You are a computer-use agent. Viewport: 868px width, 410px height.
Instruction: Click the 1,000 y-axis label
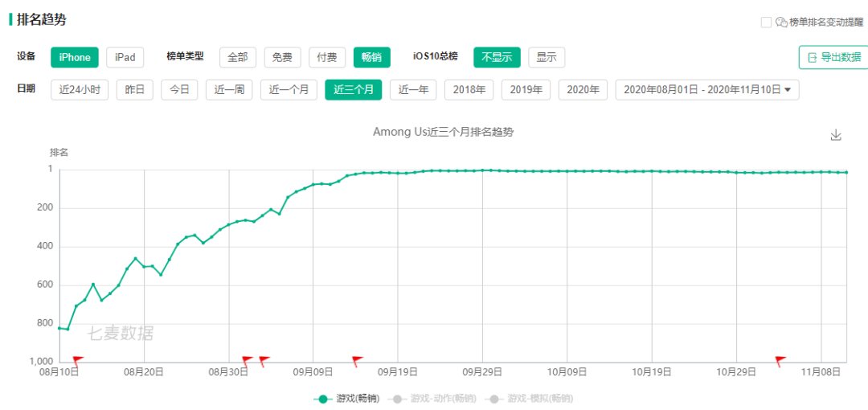coord(42,363)
